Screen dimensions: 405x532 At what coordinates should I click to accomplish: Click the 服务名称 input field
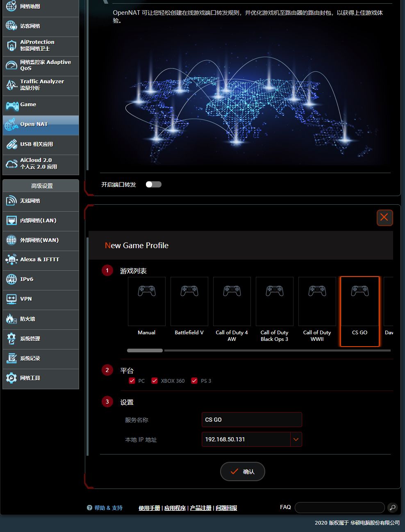(x=252, y=420)
